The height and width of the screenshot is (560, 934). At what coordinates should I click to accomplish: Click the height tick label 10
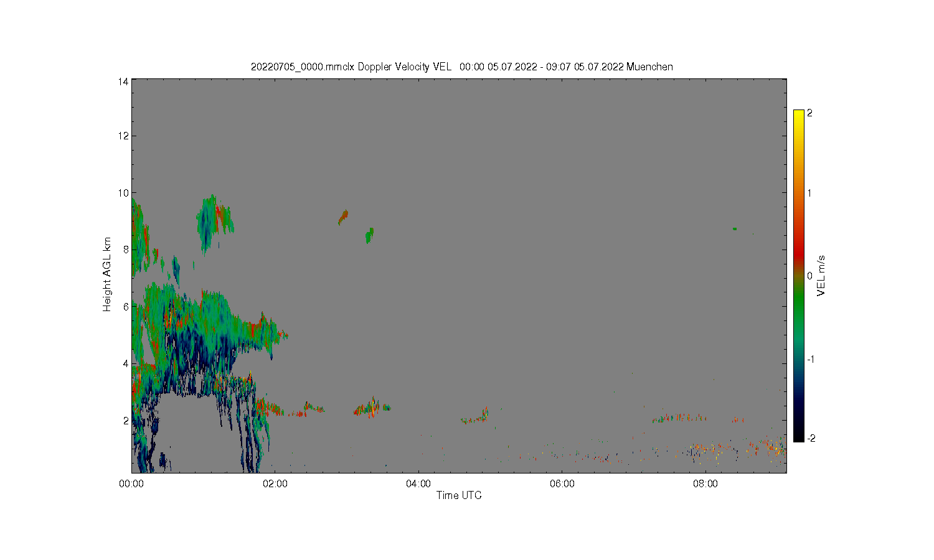pyautogui.click(x=124, y=193)
